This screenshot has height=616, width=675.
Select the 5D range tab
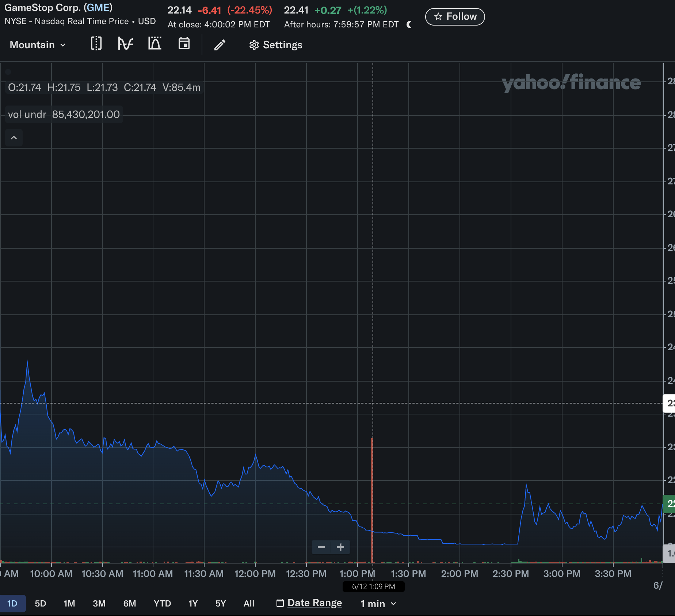click(x=41, y=603)
